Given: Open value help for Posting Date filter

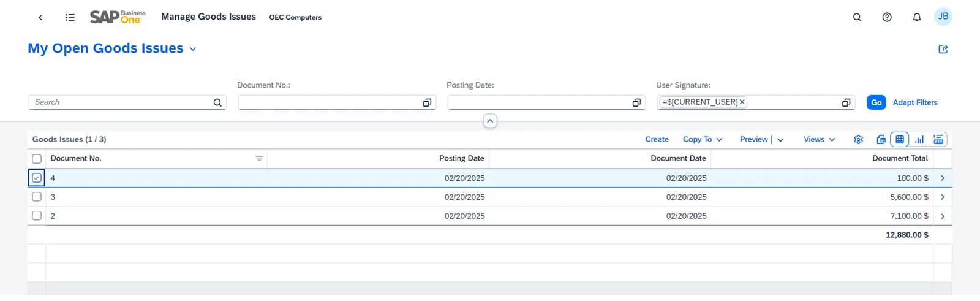Looking at the screenshot, I should click(x=636, y=102).
